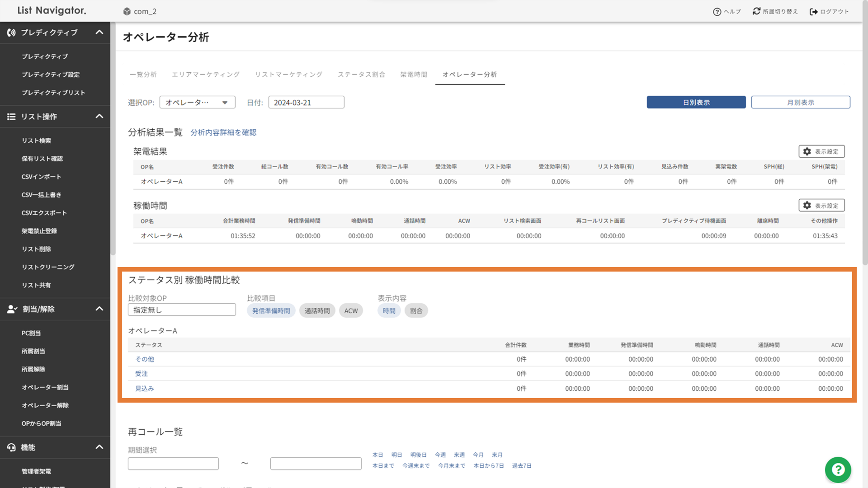
Task: Collapse the 割当/解除 sidebar section
Action: click(99, 309)
